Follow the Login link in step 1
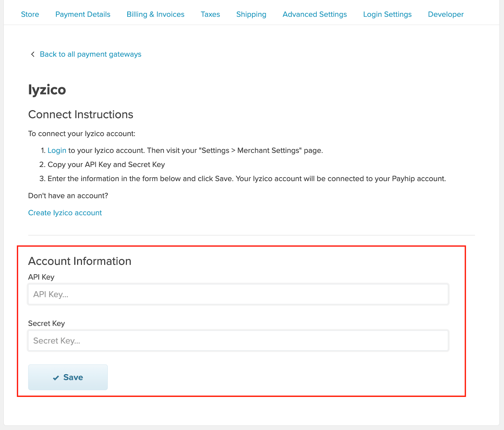Screen dimensions: 504x430 [x=57, y=150]
